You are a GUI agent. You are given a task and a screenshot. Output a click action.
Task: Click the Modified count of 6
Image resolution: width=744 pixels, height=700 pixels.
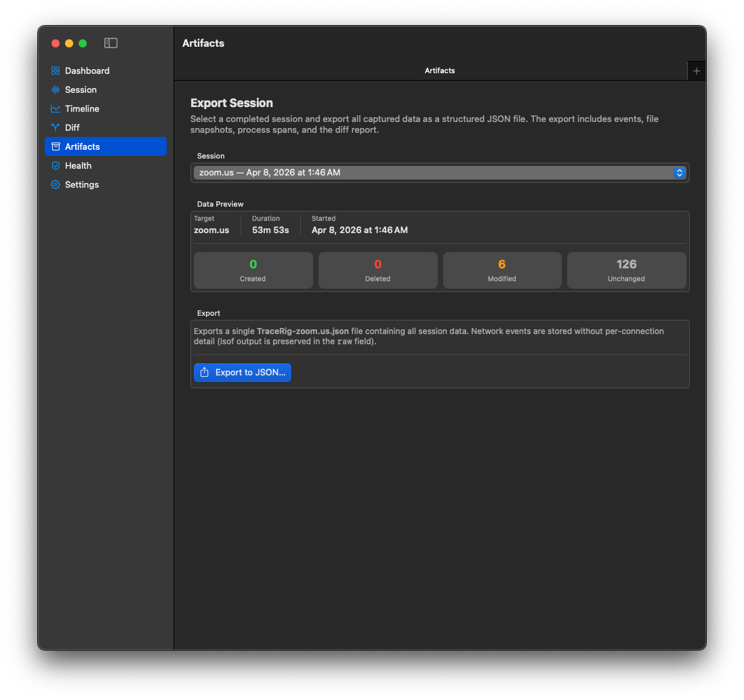[x=501, y=264]
